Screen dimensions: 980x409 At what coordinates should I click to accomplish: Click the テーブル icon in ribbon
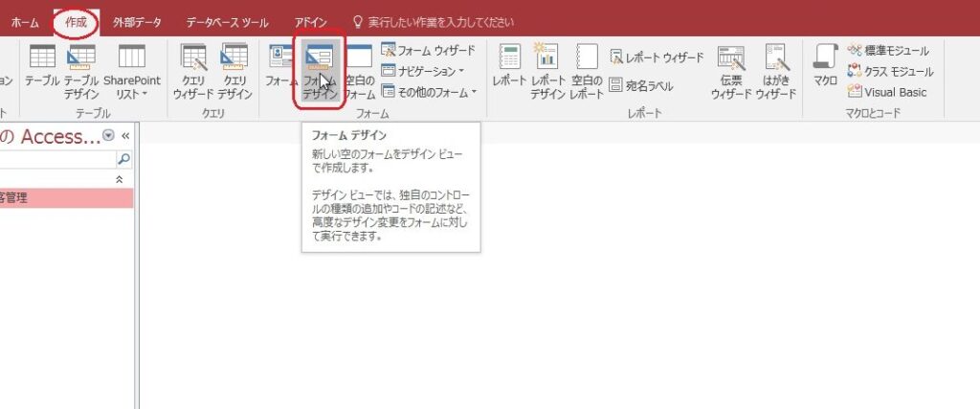pos(42,71)
